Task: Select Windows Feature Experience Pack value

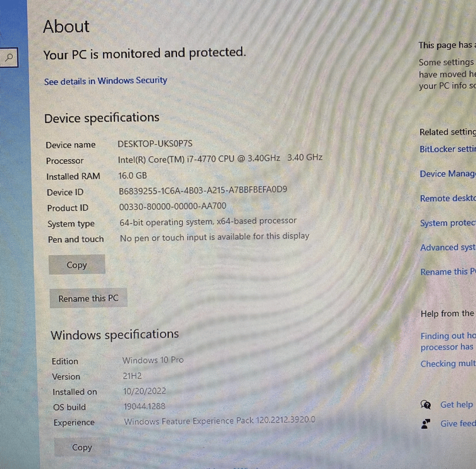Action: click(x=220, y=421)
